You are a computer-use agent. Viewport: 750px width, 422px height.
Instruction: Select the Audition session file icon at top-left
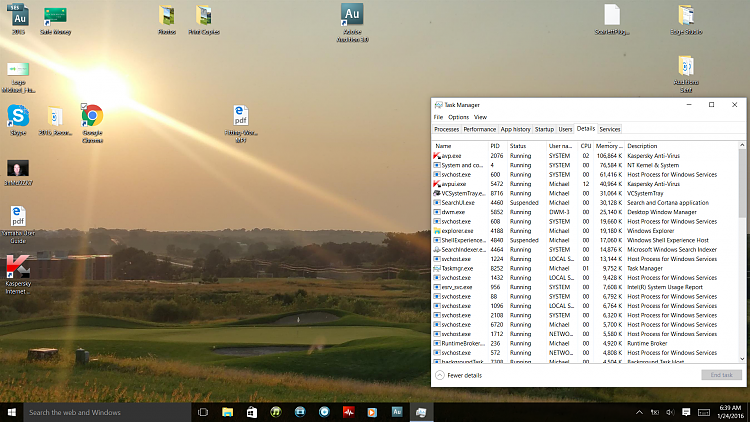(x=19, y=19)
